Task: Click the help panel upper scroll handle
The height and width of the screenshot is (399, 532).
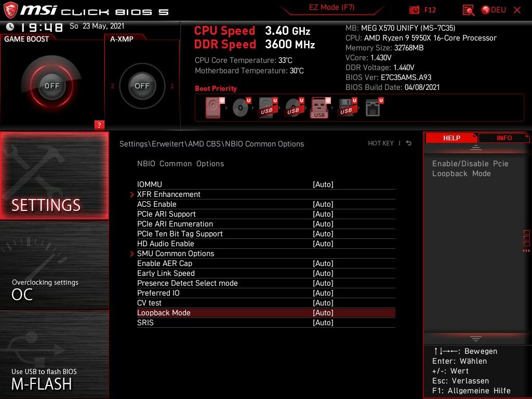Action: (x=476, y=147)
